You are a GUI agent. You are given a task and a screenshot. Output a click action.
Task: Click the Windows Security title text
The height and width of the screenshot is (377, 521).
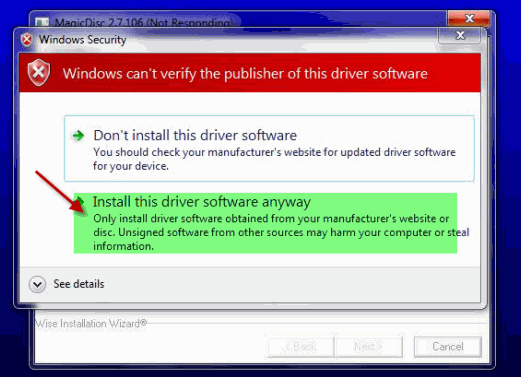(x=83, y=40)
